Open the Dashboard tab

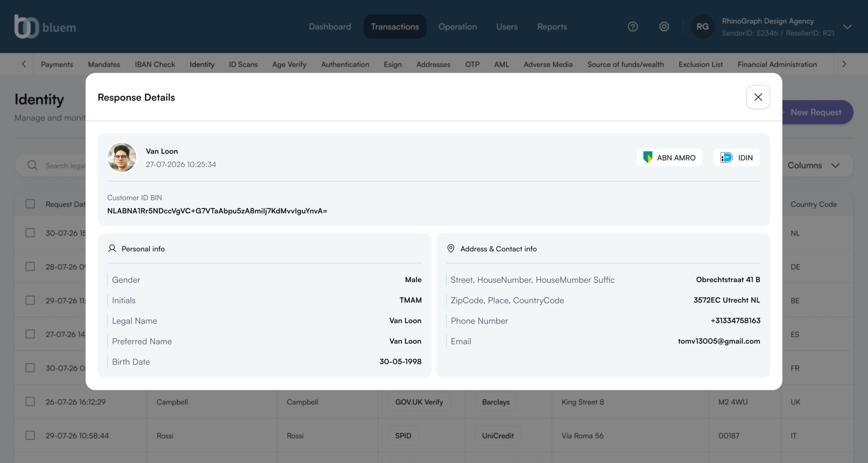tap(330, 26)
